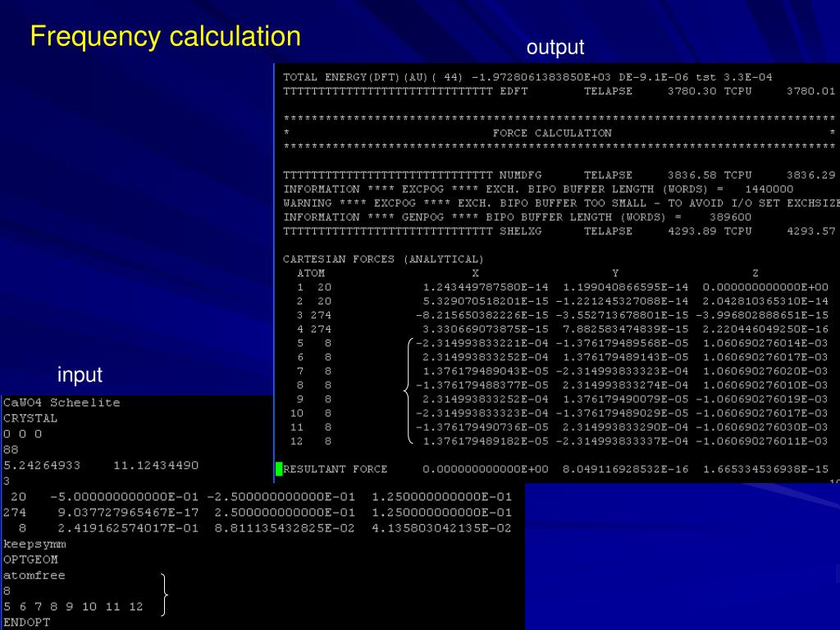Screen dimensions: 840x630
Task: Click Z force value 0.000000000000E+00 of atom 1
Action: 765,287
